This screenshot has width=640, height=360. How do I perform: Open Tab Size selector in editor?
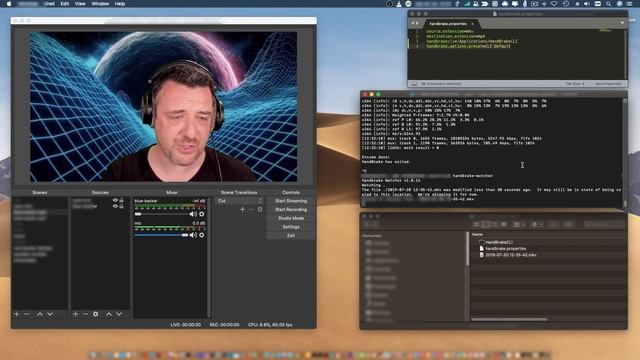[x=575, y=84]
